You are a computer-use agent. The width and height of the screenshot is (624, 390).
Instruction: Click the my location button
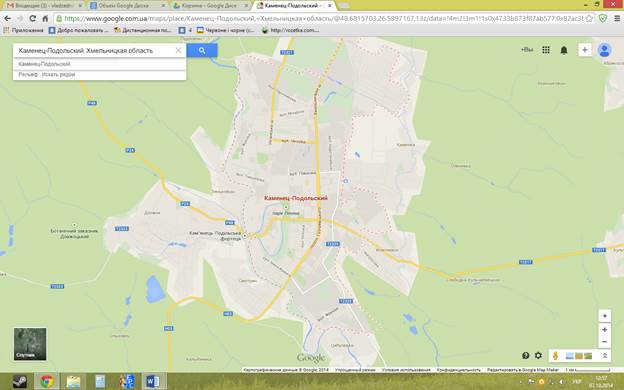(x=604, y=316)
